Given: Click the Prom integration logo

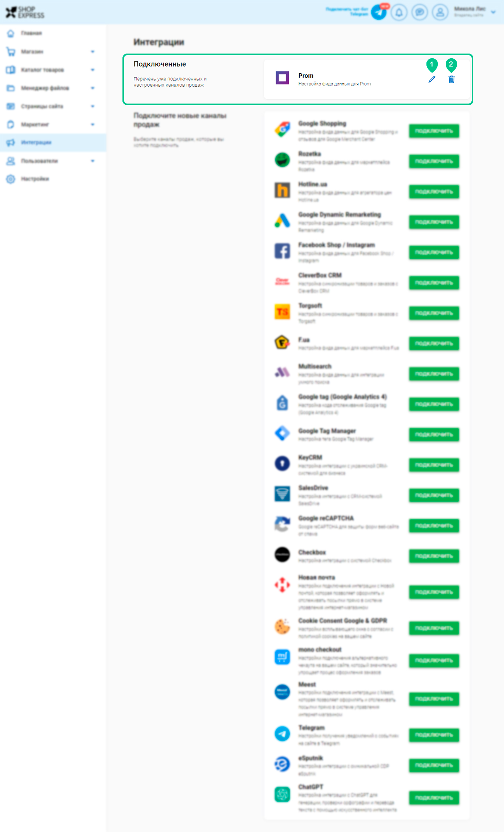Looking at the screenshot, I should click(x=282, y=78).
